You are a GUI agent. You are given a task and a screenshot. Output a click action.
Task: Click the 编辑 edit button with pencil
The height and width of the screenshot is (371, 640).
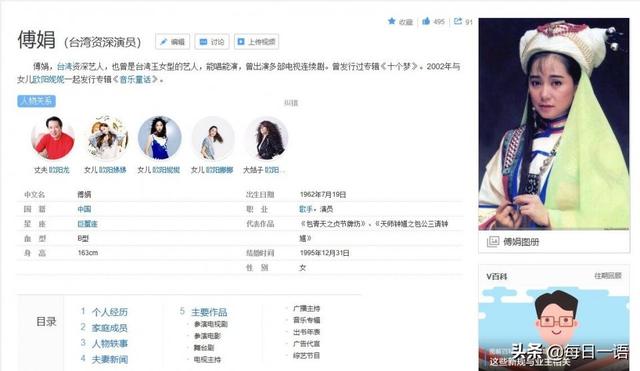point(172,42)
